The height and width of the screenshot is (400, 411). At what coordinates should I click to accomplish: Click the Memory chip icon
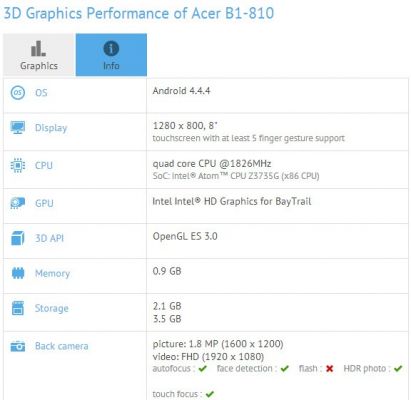(18, 273)
